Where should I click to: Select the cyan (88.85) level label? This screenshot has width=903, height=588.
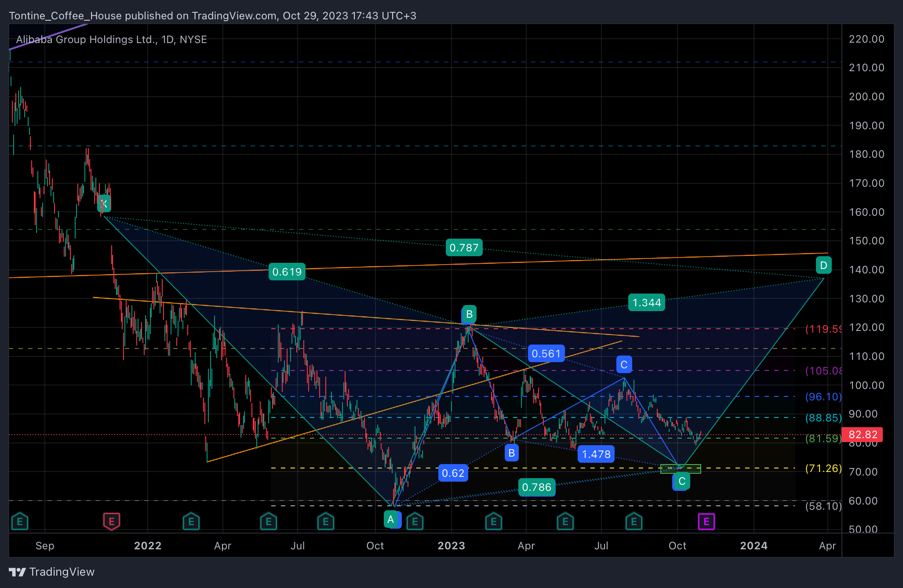(x=823, y=418)
